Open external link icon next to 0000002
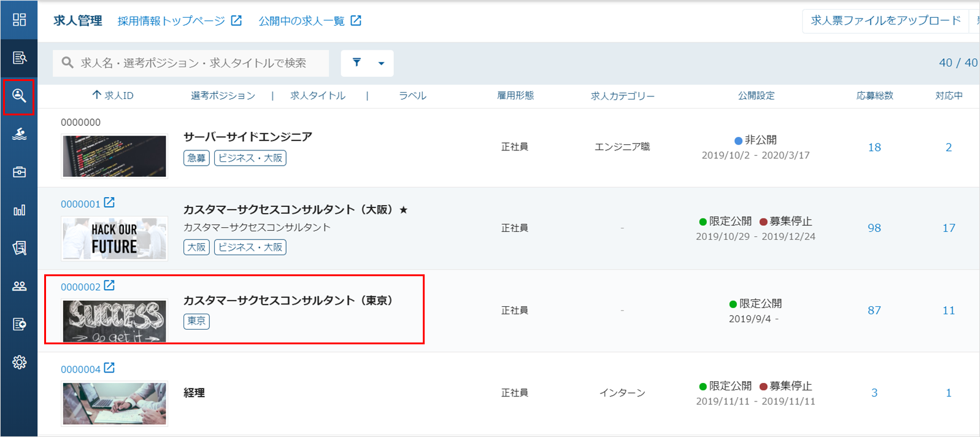 click(x=109, y=285)
